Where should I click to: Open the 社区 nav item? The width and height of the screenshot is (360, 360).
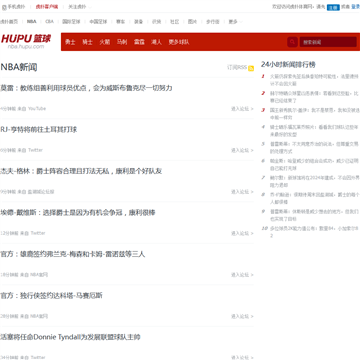click(174, 22)
